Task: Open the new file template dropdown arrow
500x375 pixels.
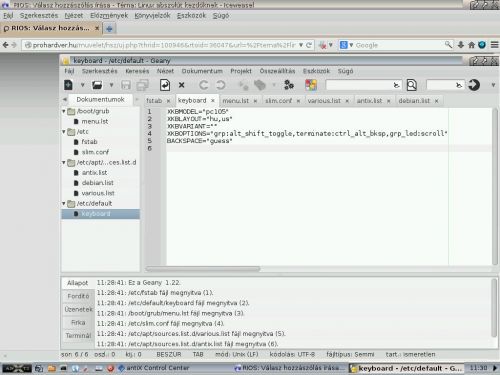Action: pos(82,85)
